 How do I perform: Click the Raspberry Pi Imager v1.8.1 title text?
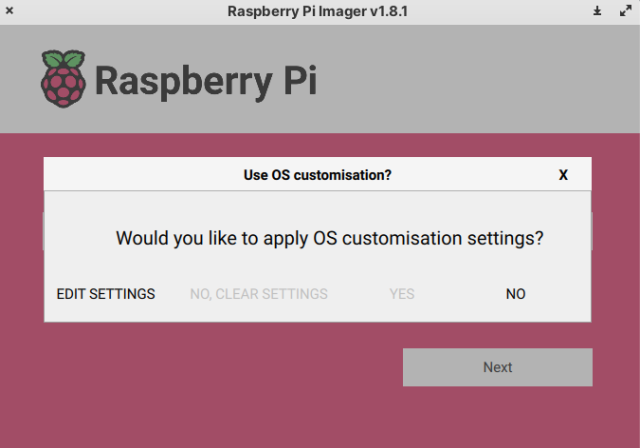click(x=318, y=11)
